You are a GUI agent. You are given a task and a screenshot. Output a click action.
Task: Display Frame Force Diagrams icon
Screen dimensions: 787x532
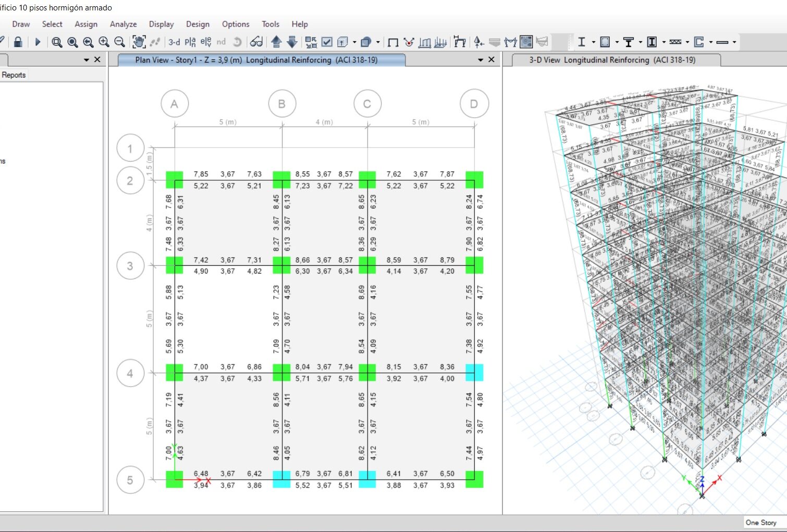click(510, 42)
